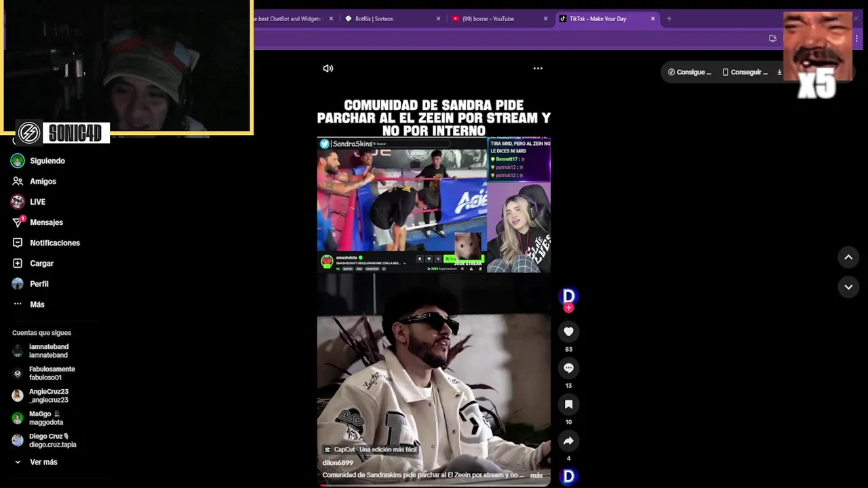Go to previous video with up arrow
Viewport: 868px width, 488px height.
coord(848,258)
